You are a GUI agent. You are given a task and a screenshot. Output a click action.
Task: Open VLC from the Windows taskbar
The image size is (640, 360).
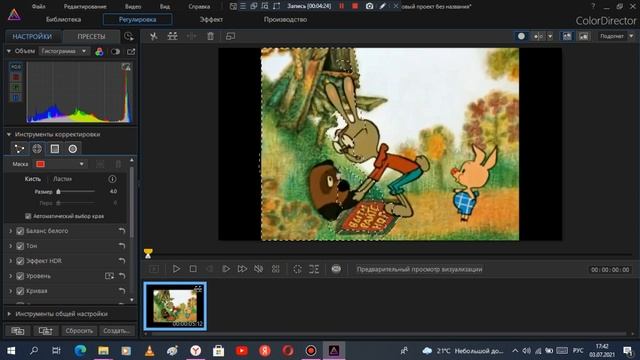click(x=149, y=351)
